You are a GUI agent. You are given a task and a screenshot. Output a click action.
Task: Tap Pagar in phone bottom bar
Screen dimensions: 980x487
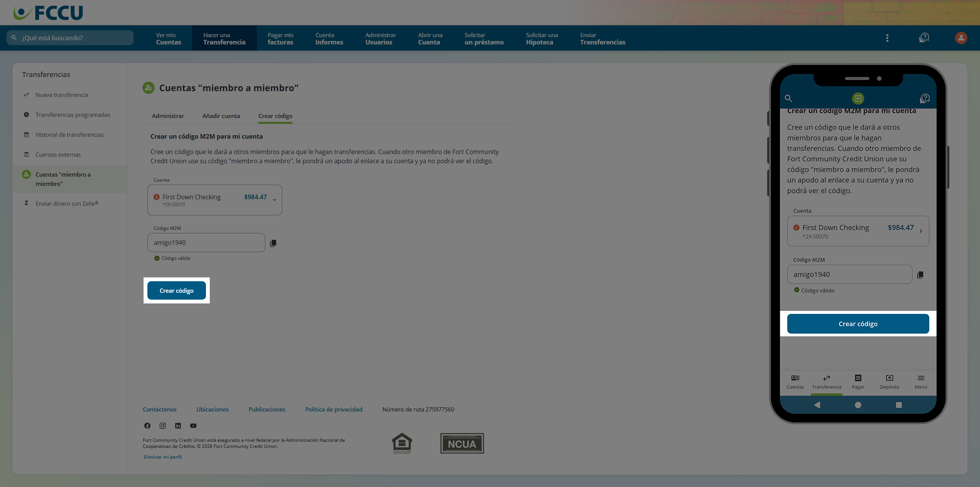858,382
